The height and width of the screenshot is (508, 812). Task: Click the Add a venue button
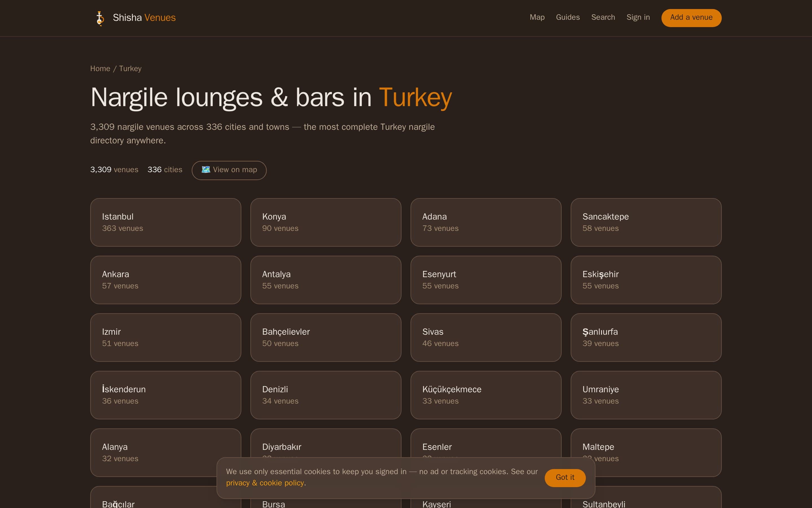click(691, 18)
